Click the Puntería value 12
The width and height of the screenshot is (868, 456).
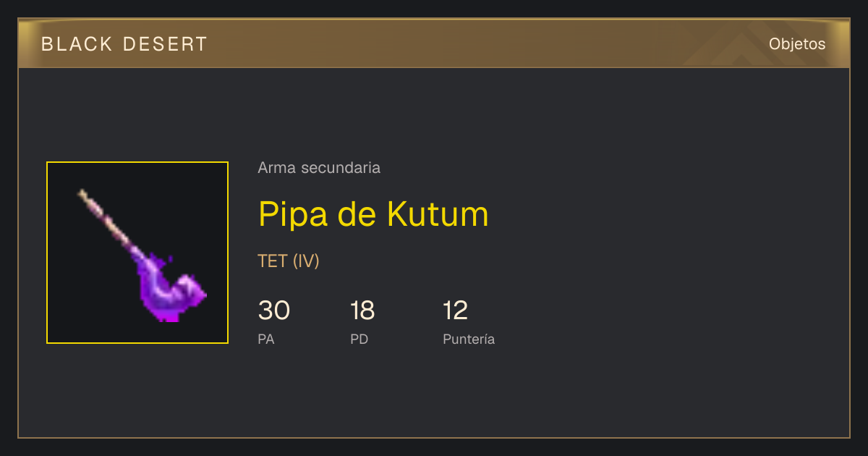pyautogui.click(x=456, y=311)
